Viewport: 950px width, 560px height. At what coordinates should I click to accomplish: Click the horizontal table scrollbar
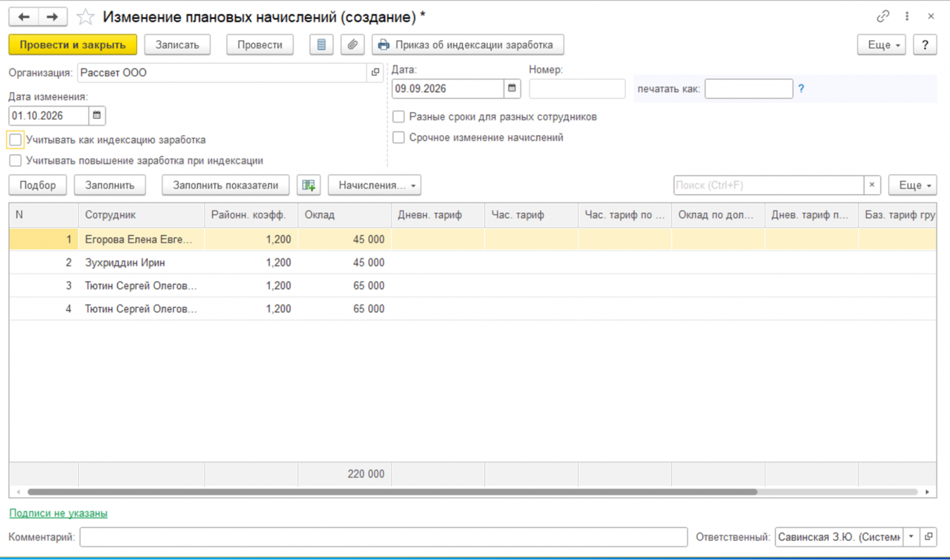point(392,492)
